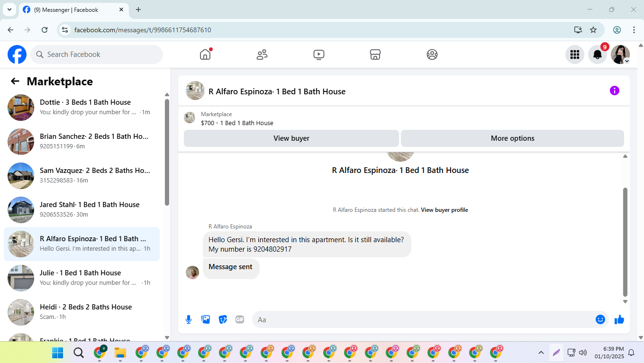Open the account menu from the profile picture
Viewport: 644px width, 363px height.
[x=620, y=54]
